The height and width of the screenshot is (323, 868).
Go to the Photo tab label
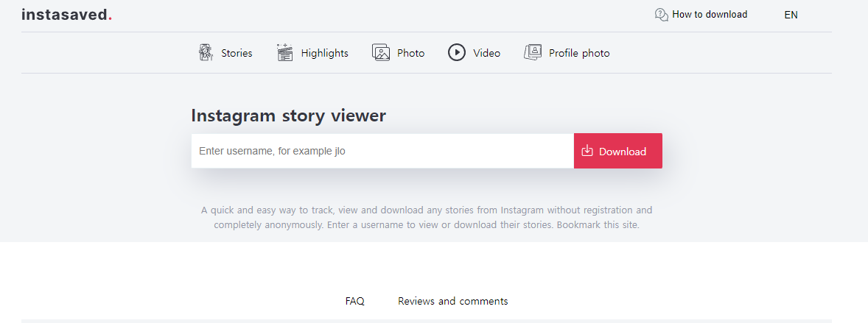[410, 53]
